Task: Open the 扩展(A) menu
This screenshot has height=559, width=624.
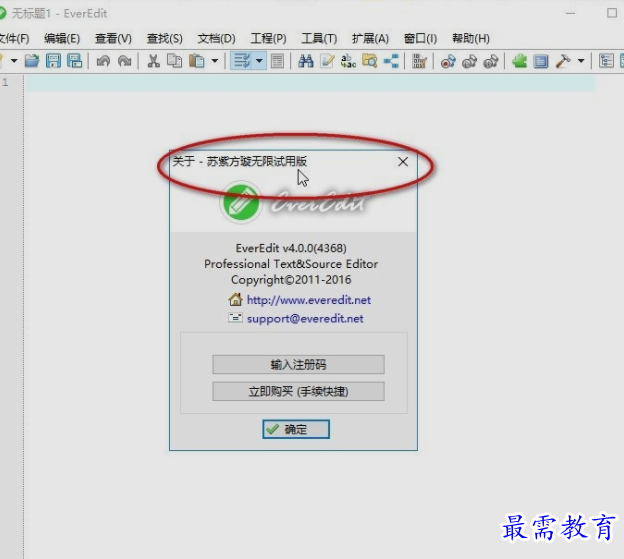Action: [x=370, y=39]
